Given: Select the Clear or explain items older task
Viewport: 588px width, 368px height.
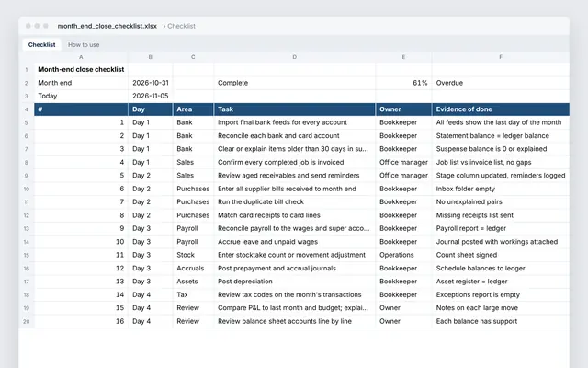Looking at the screenshot, I should click(x=294, y=149).
